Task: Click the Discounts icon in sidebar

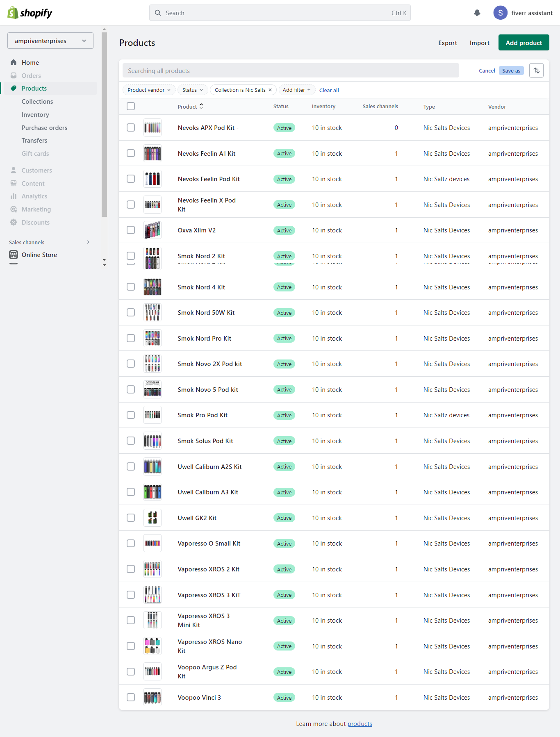Action: pos(14,222)
